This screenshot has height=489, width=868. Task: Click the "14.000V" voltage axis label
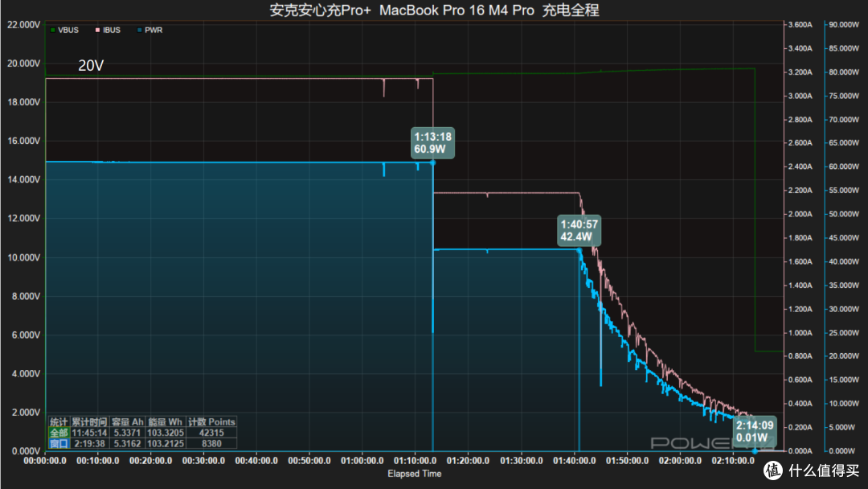(23, 179)
